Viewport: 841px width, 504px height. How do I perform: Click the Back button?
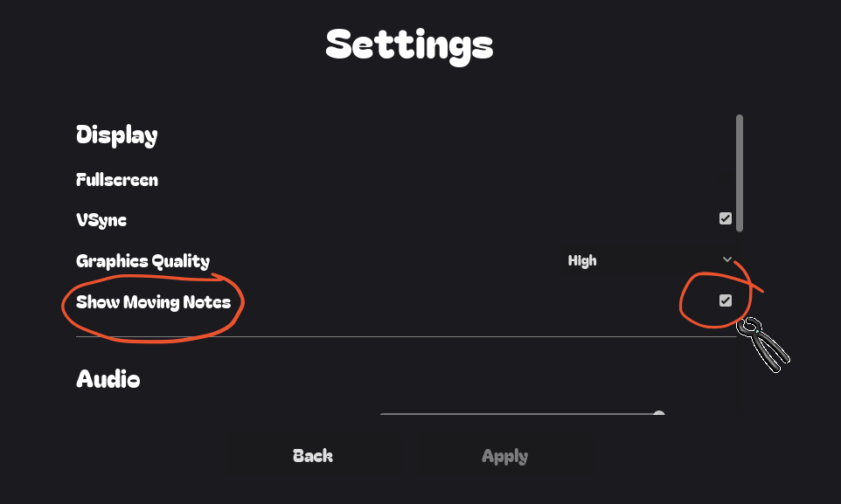click(x=313, y=456)
